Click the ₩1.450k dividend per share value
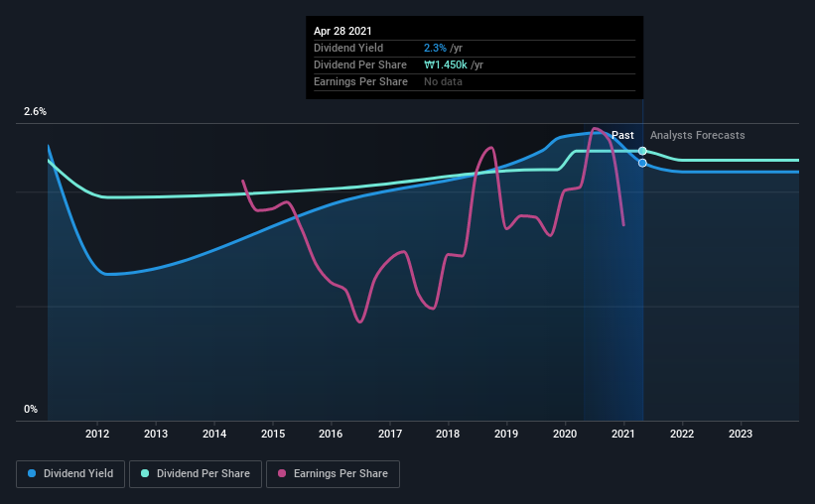Viewport: 815px width, 504px height. 446,64
